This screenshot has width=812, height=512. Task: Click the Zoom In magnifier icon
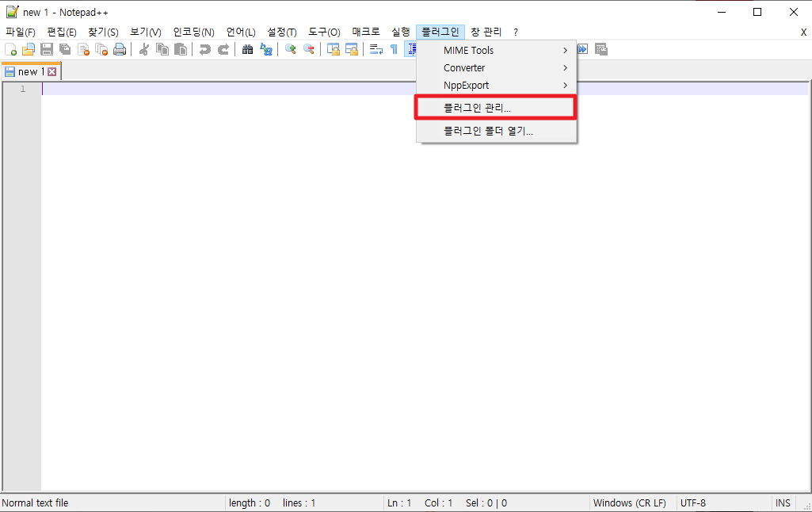coord(291,49)
